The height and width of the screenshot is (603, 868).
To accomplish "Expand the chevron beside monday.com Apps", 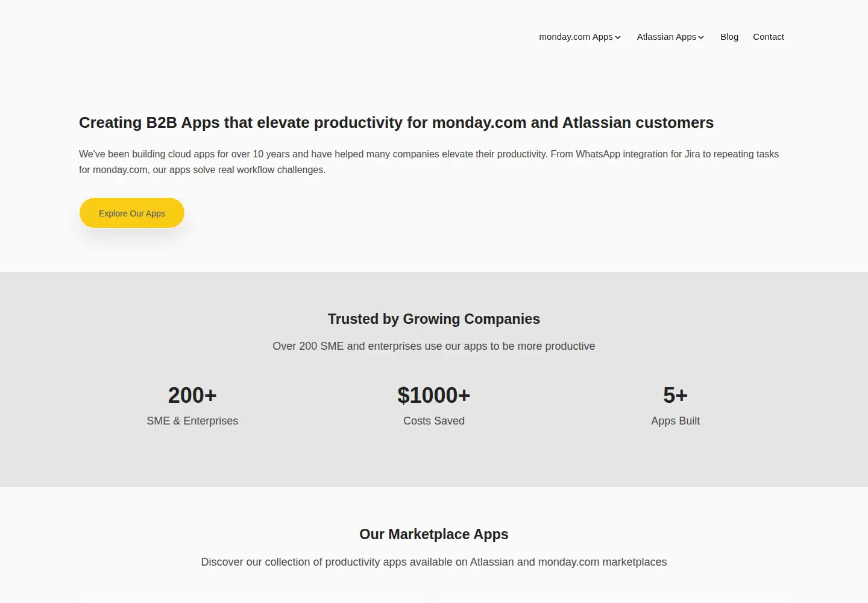I will 618,37.
